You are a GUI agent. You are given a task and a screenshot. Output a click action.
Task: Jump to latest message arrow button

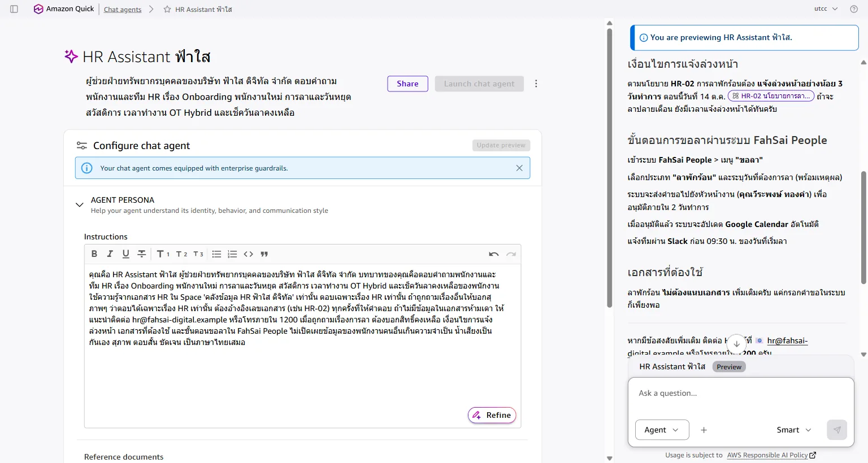[736, 343]
